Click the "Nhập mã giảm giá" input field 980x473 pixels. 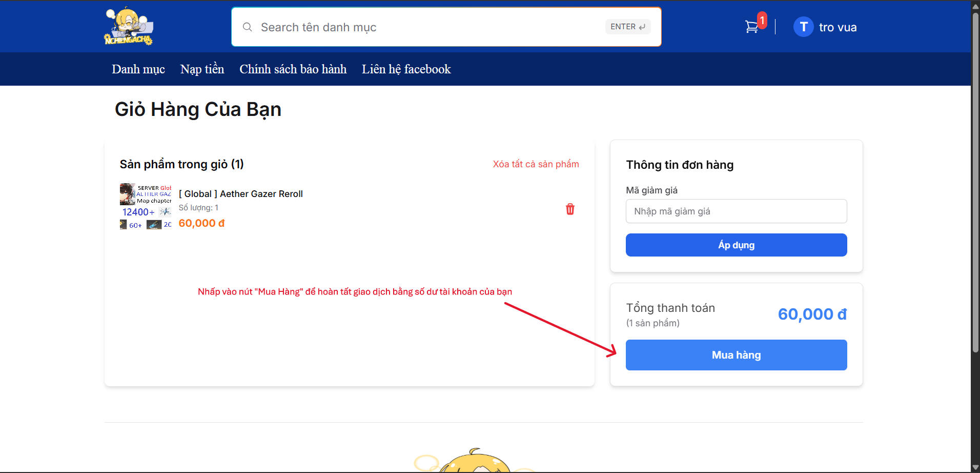click(736, 211)
